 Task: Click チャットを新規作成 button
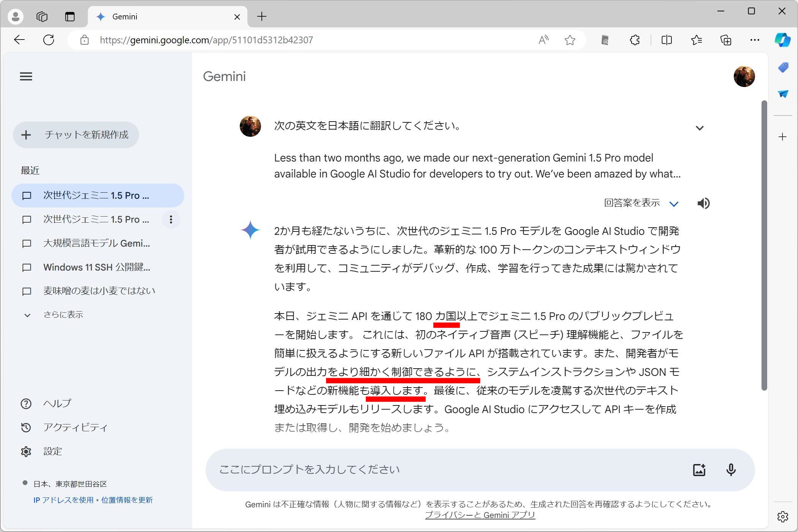pos(76,135)
